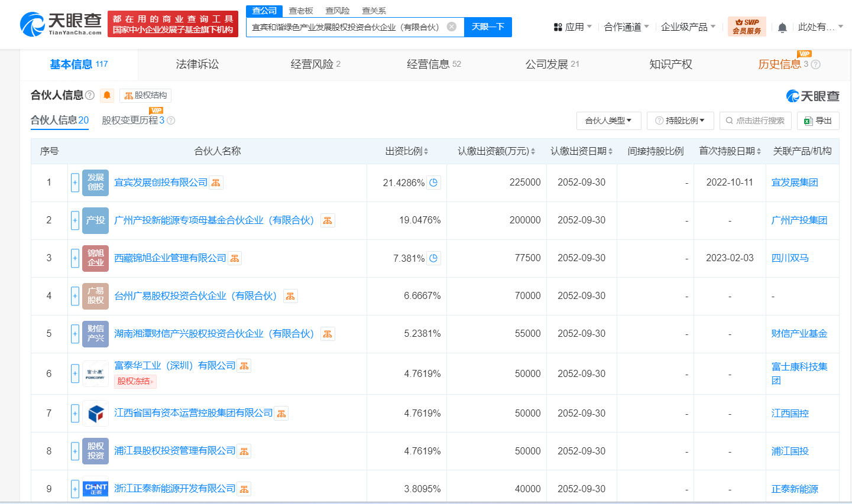Expand row 1 宜宾发展创投有限公司
Screen dimensions: 852x504
pyautogui.click(x=75, y=183)
